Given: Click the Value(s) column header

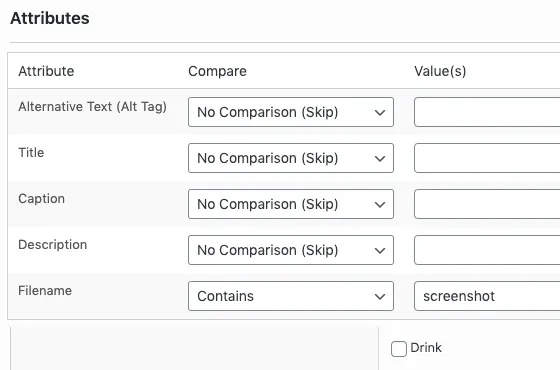Looking at the screenshot, I should 440,71.
